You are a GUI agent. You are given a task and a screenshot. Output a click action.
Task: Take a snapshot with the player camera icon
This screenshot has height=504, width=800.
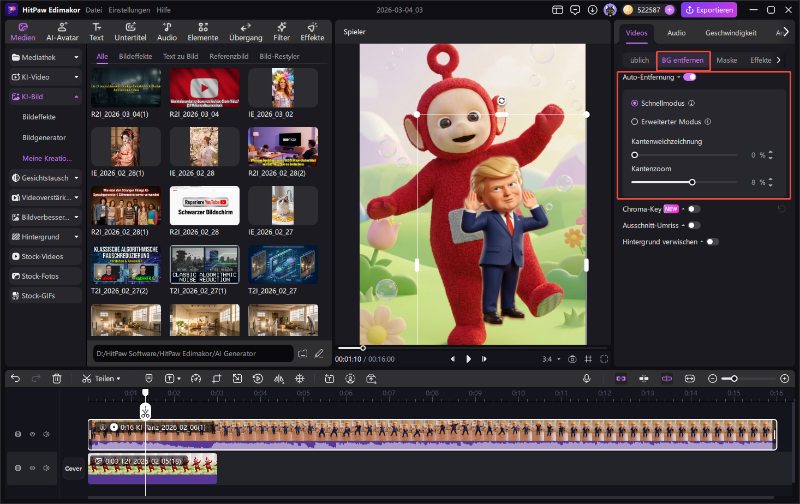[572, 359]
